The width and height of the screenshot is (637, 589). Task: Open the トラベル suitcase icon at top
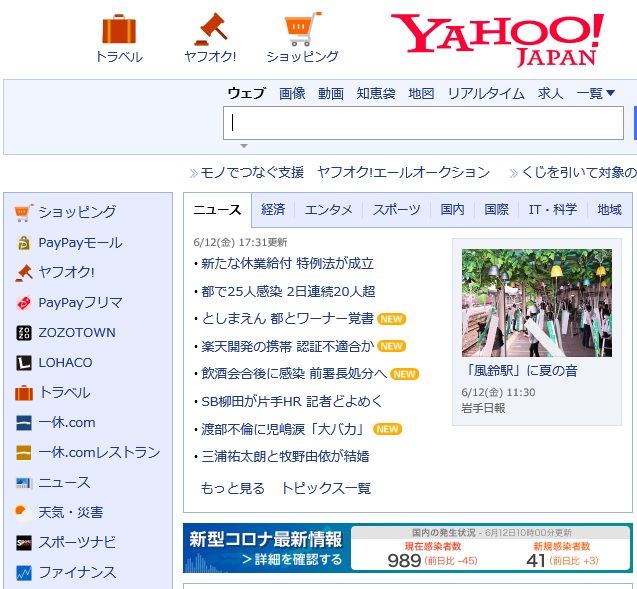(119, 29)
